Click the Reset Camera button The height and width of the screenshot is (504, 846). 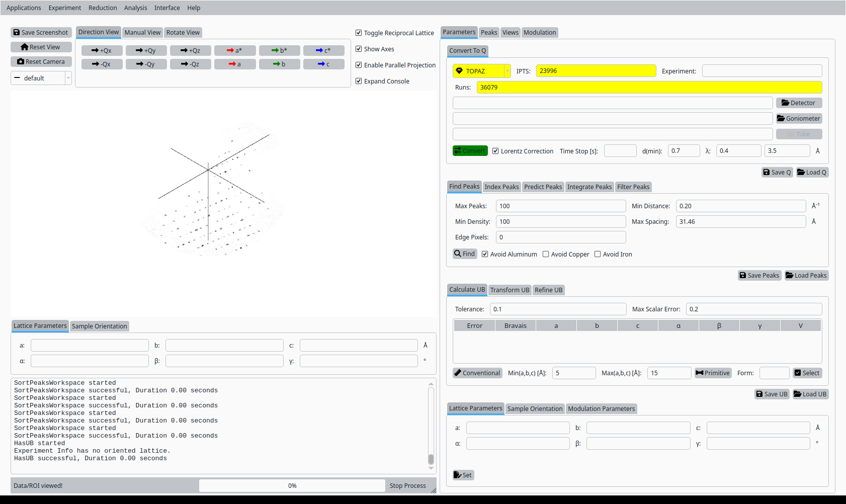coord(41,62)
